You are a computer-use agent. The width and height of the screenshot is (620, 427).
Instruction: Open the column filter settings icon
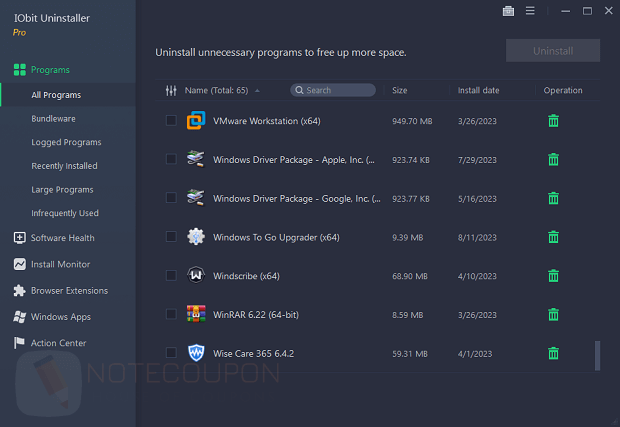coord(171,91)
